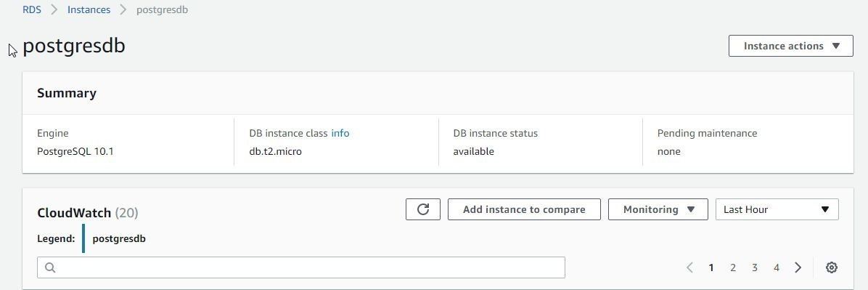Click the Pending maintenance label
The height and width of the screenshot is (290, 868).
(x=707, y=133)
